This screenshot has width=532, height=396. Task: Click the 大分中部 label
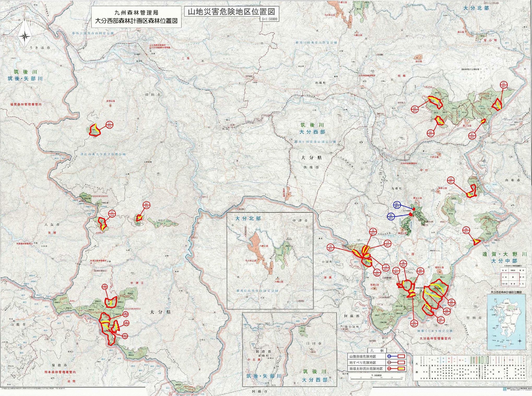[x=504, y=261]
